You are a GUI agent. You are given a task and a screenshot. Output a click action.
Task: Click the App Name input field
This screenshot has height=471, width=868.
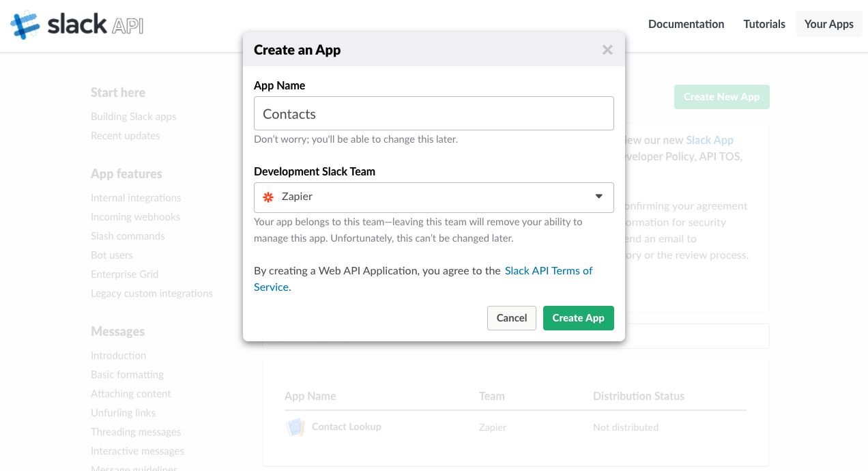pyautogui.click(x=433, y=113)
